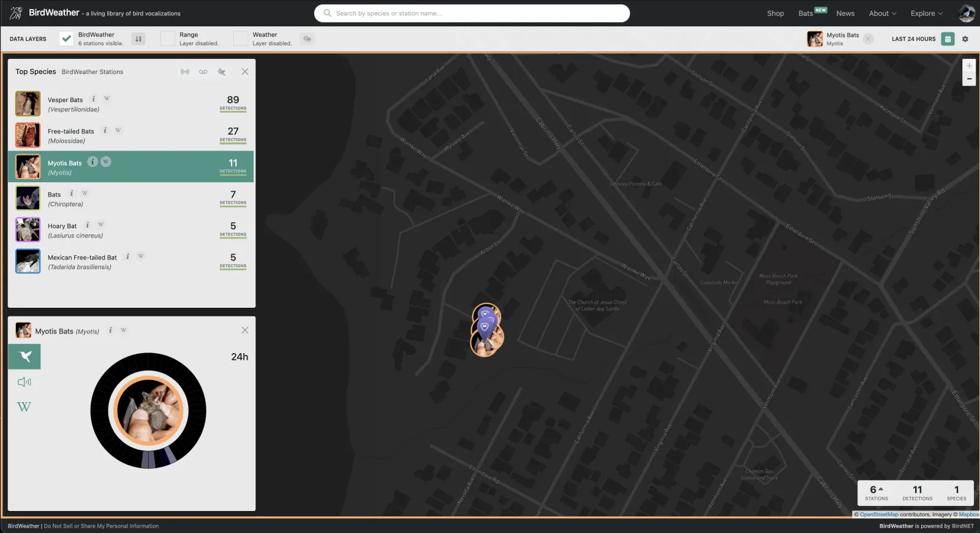The image size is (980, 533).
Task: Click the bird-with-cursor icon in Top Species
Action: click(x=222, y=72)
